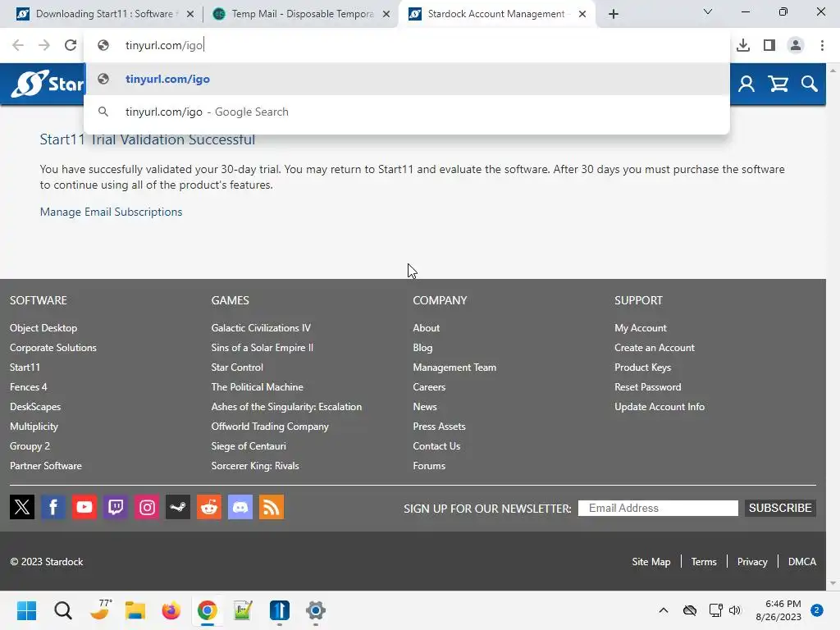Screen dimensions: 840x630
Task: Open the Chrome profile avatar
Action: click(x=796, y=45)
